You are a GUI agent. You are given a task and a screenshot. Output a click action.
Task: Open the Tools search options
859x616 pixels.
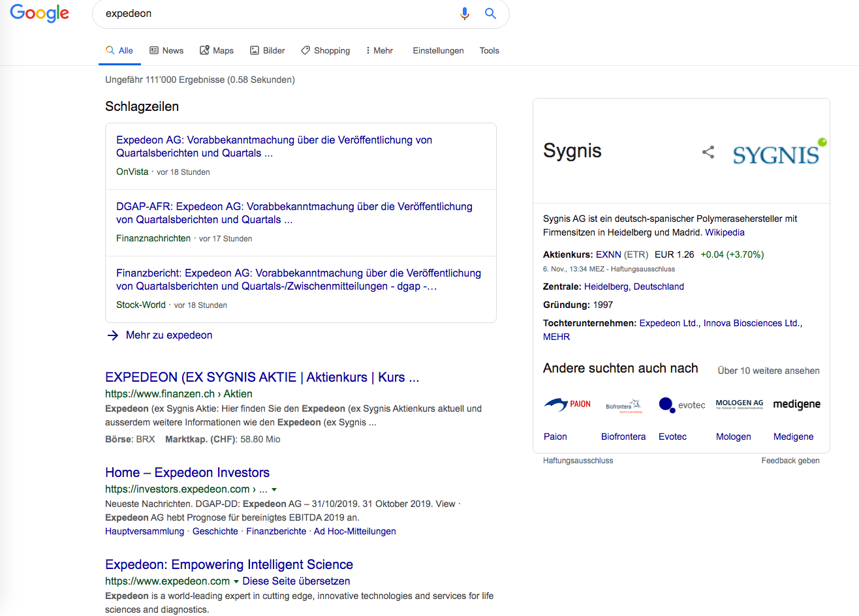[489, 50]
